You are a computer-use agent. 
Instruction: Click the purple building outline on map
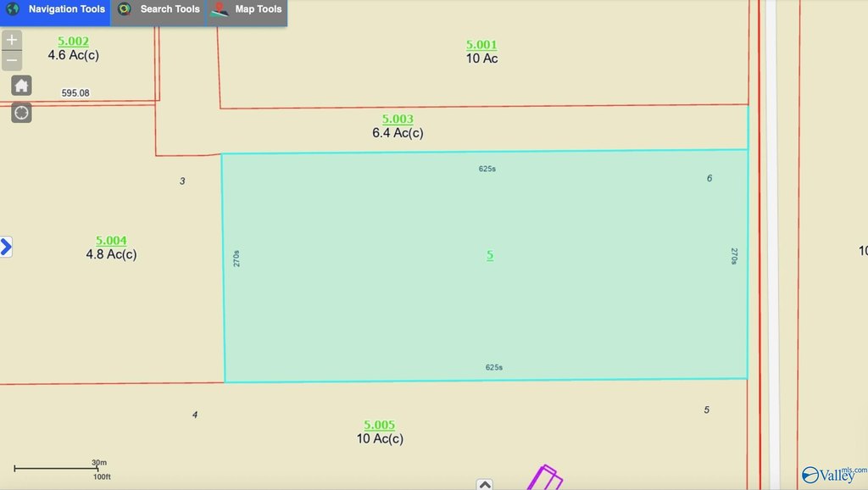(x=545, y=477)
